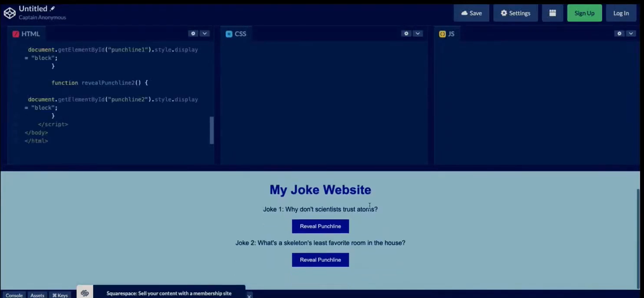Toggle the Console panel
Viewport: 644px width, 298px height.
click(x=14, y=295)
